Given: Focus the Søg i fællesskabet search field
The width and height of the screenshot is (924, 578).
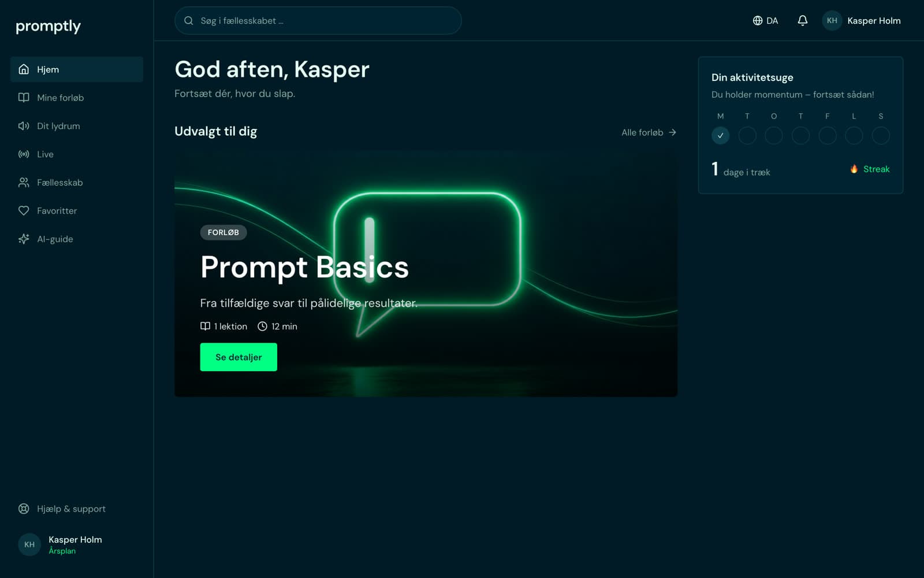Looking at the screenshot, I should (318, 21).
